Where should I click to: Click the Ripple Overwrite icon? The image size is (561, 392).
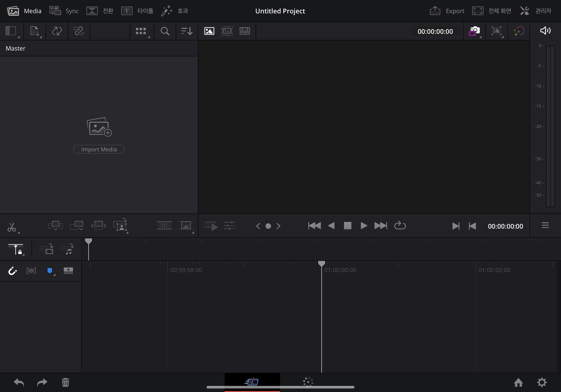pos(98,225)
